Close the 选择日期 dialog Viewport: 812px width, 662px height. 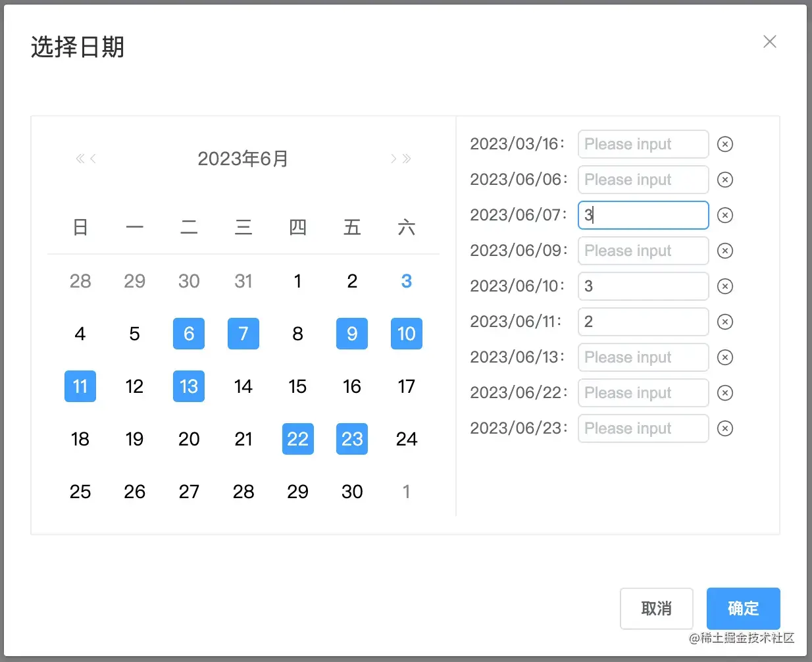769,41
